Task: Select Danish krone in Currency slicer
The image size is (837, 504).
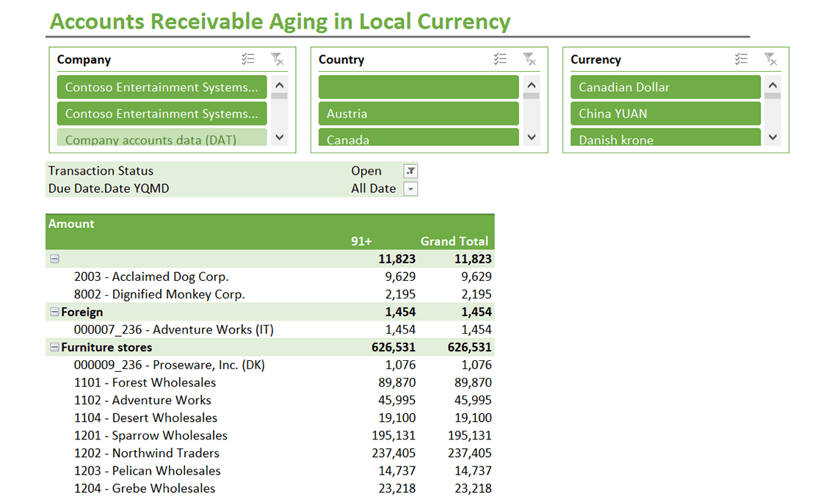Action: (x=665, y=137)
